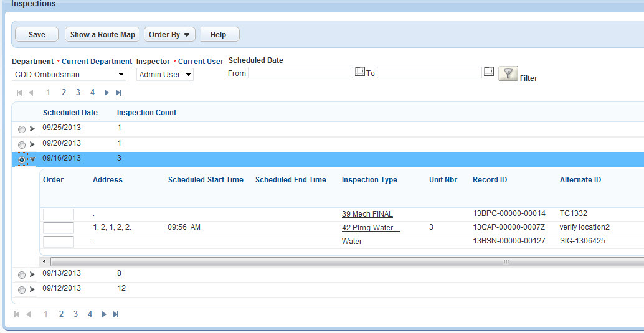Open the Inspector Admin User dropdown

pos(164,75)
